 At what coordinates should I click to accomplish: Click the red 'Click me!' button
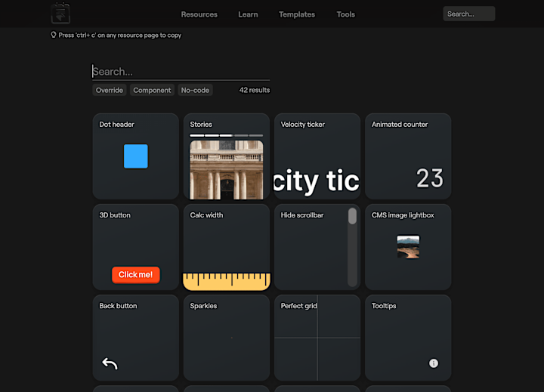pos(136,275)
